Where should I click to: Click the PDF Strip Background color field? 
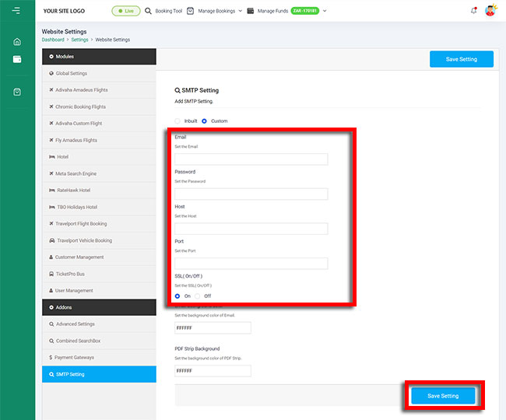point(213,371)
